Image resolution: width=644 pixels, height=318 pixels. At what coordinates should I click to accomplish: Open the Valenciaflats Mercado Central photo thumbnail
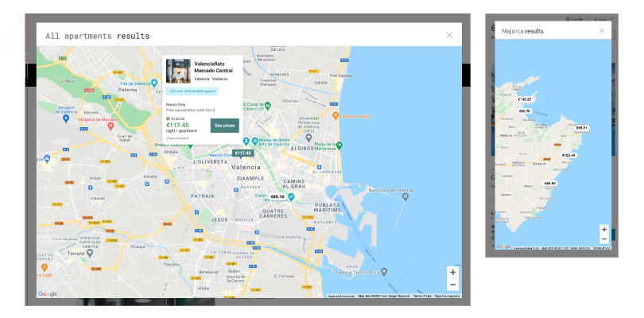178,71
